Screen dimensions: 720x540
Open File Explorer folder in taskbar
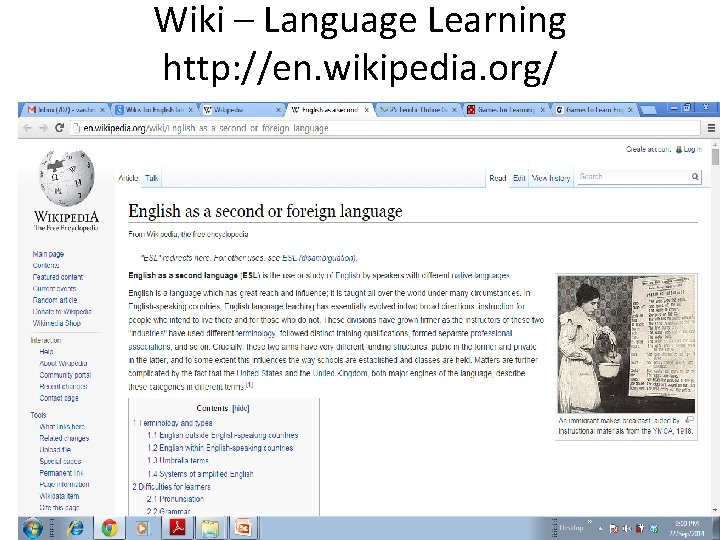point(210,529)
